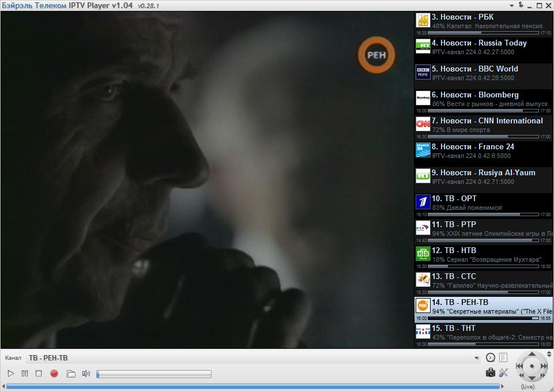Click the ТНТ channel logo

coord(423,332)
